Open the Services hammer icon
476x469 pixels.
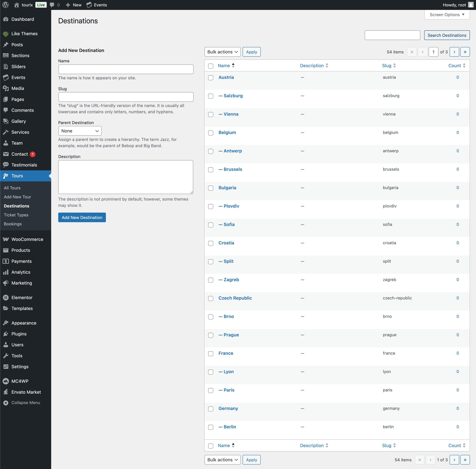pyautogui.click(x=6, y=132)
